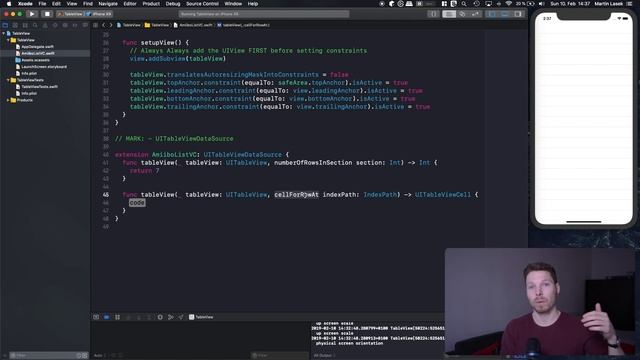This screenshot has width=640, height=360.
Task: Open the All Output console dropdown
Action: (323, 356)
